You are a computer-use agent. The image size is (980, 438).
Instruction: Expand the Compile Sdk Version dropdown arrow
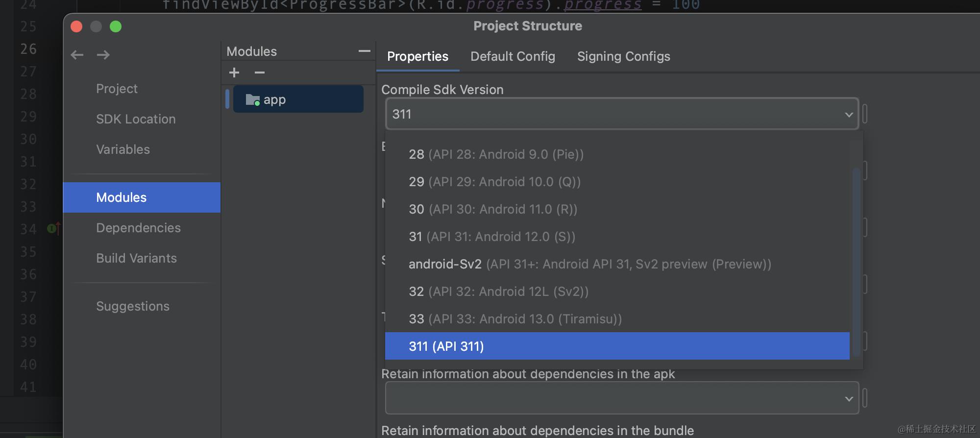(849, 115)
